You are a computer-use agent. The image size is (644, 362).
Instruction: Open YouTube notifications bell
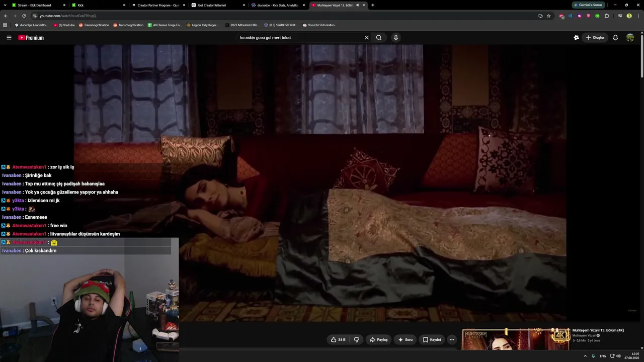615,38
